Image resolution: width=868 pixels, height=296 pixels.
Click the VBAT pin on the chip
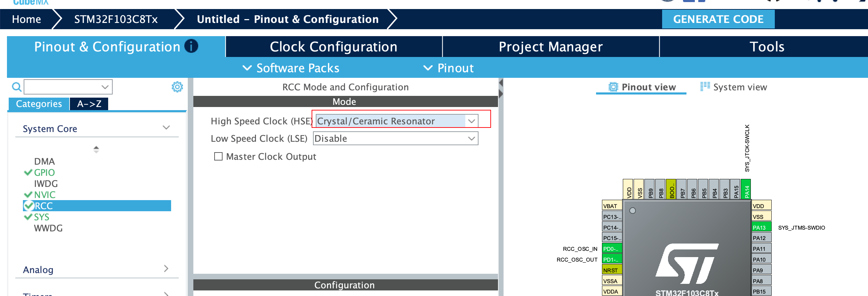[612, 206]
